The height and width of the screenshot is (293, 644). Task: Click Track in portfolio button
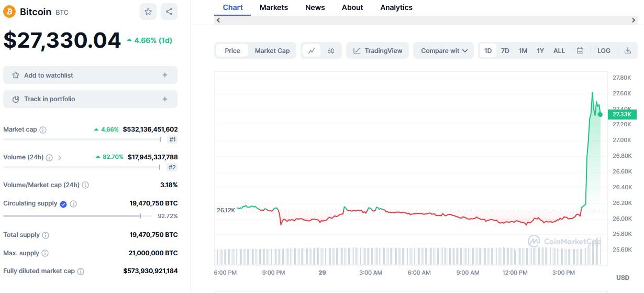pos(90,99)
